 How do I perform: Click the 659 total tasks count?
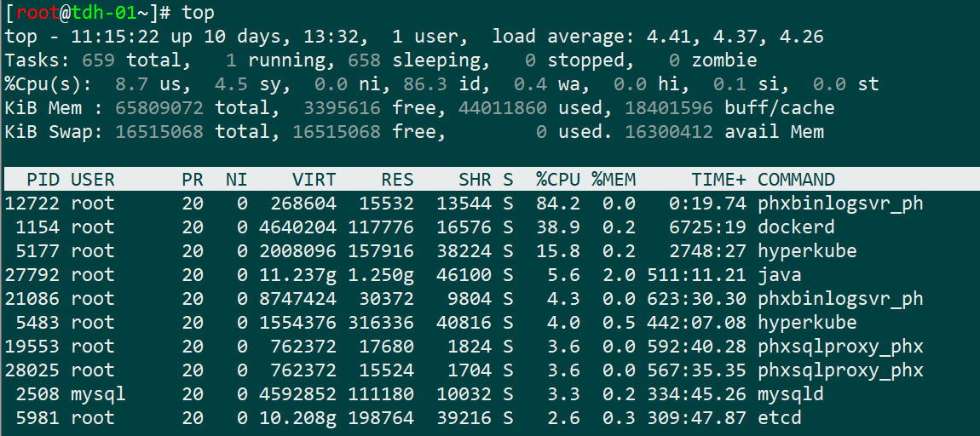98,60
